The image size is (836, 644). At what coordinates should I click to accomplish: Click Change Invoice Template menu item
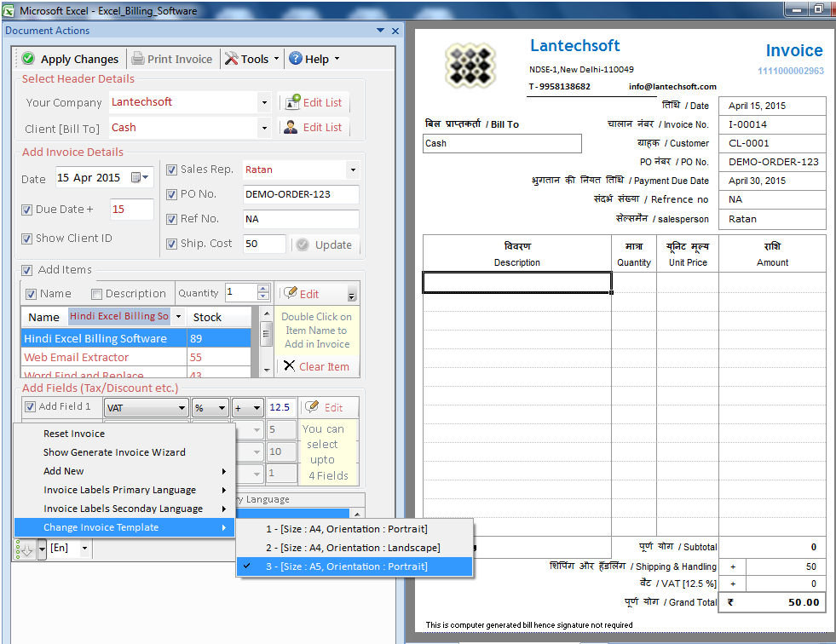pos(124,527)
